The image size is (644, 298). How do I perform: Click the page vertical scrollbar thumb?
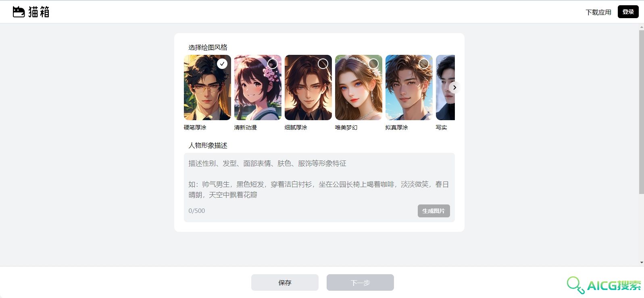pyautogui.click(x=642, y=112)
